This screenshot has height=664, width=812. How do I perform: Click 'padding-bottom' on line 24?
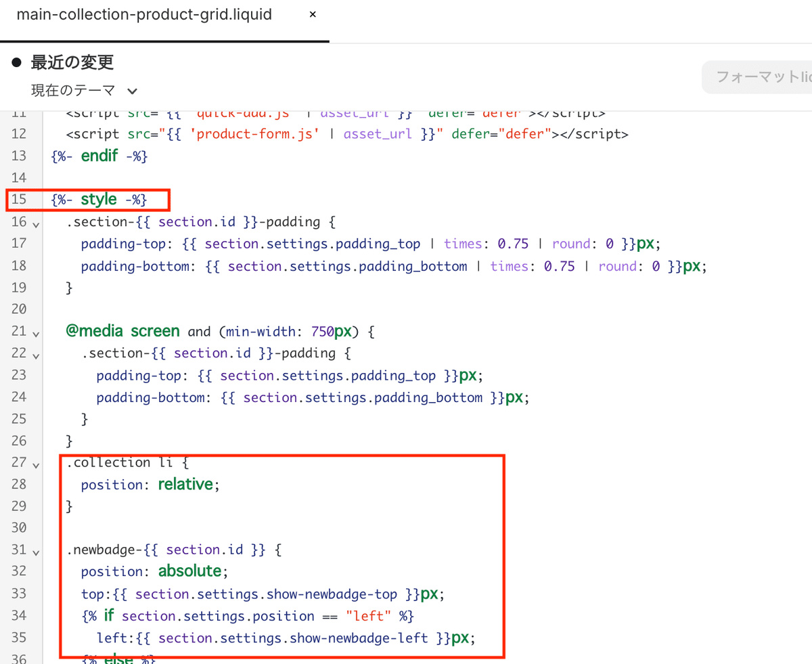151,397
